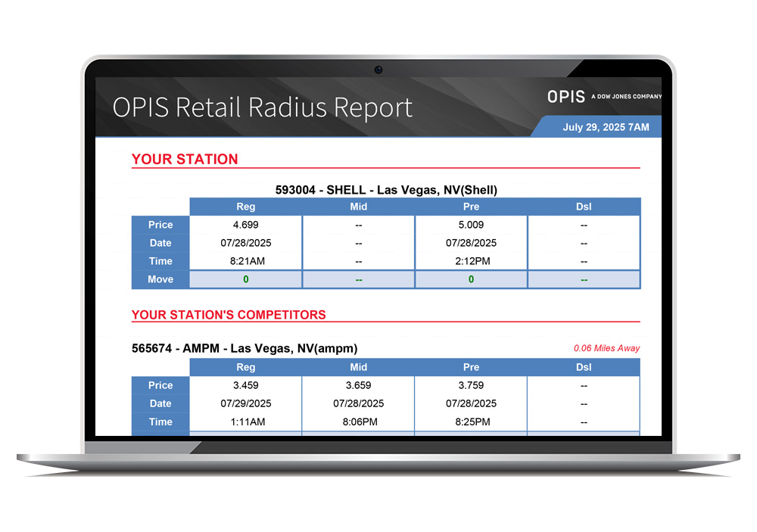This screenshot has height=532, width=757.
Task: Click the 07/29/2025 date in AMPM table
Action: pos(245,403)
